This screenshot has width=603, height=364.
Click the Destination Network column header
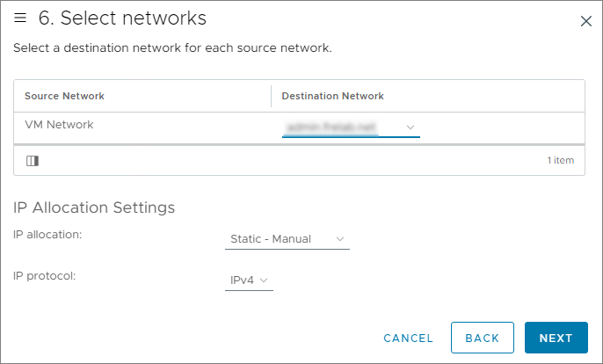coord(332,96)
